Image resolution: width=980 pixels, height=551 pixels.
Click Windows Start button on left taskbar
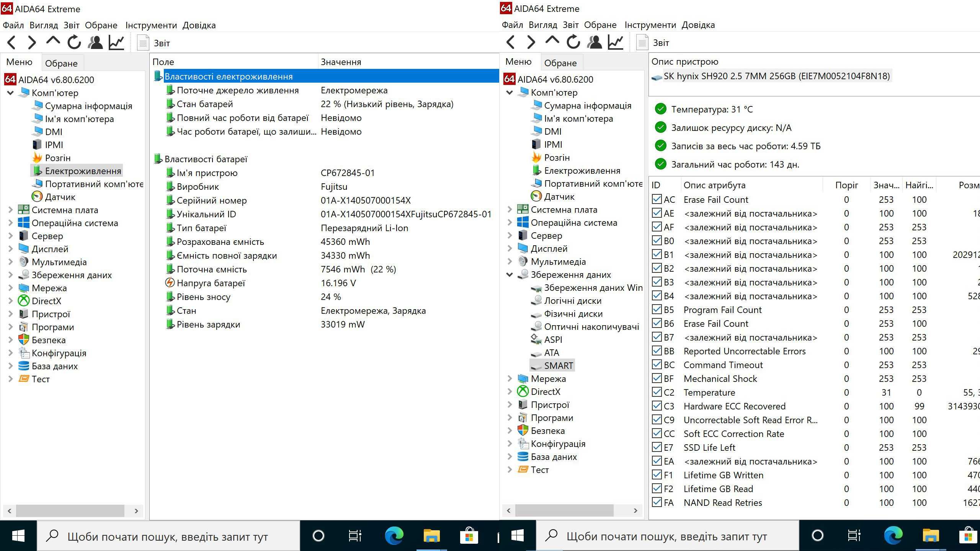[x=18, y=536]
